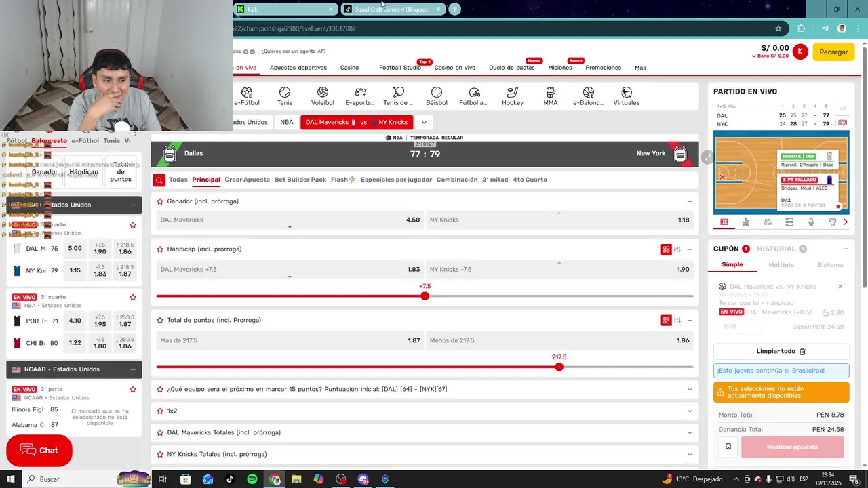Open the K user profile avatar
The height and width of the screenshot is (488, 868).
pos(800,52)
